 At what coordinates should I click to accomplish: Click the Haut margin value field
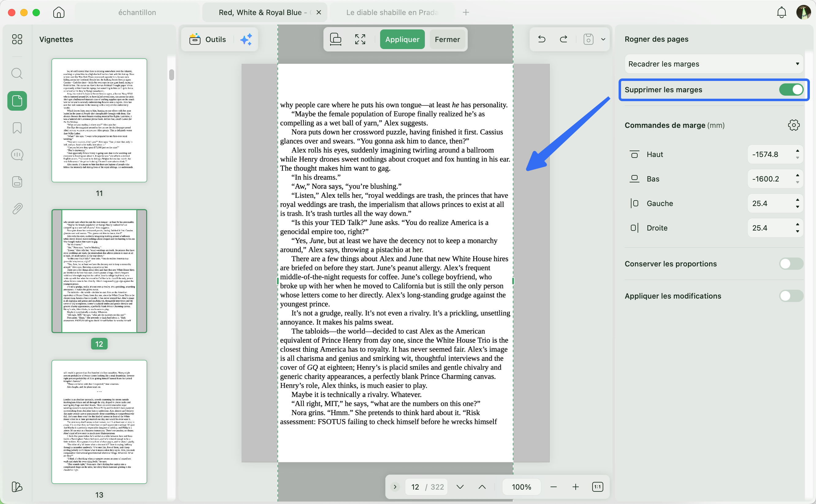pos(775,154)
